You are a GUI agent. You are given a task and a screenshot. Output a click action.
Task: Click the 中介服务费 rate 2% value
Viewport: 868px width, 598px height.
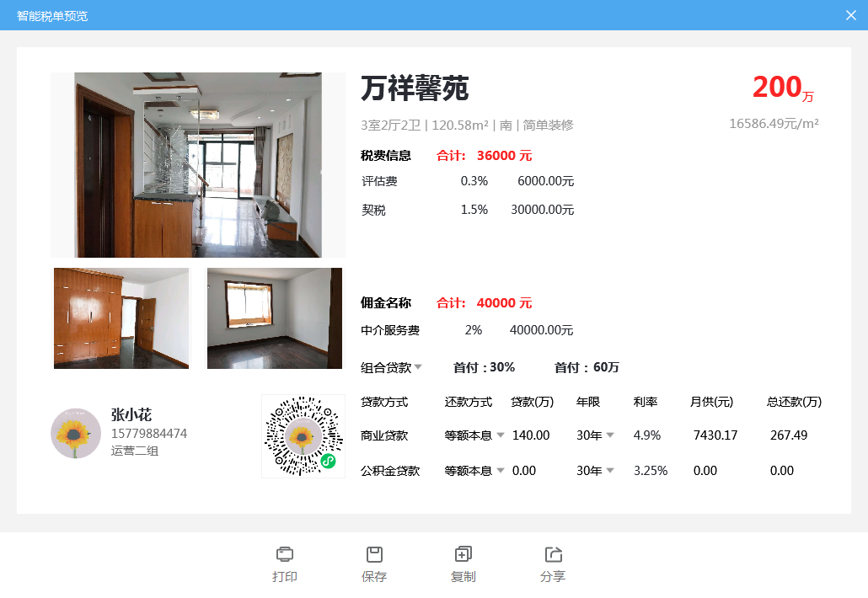474,330
